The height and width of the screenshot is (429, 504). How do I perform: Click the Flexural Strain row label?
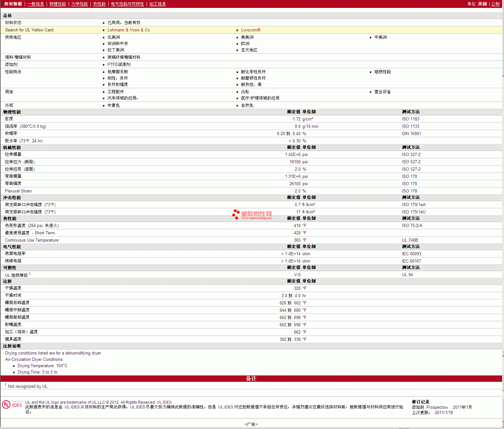[x=18, y=191]
